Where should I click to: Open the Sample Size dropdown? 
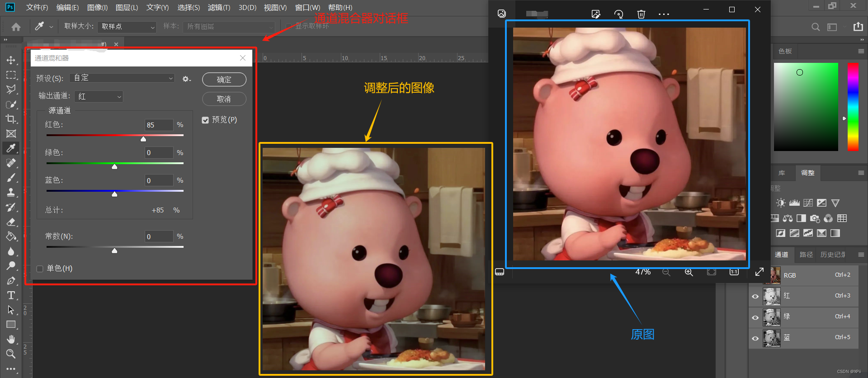pos(127,27)
